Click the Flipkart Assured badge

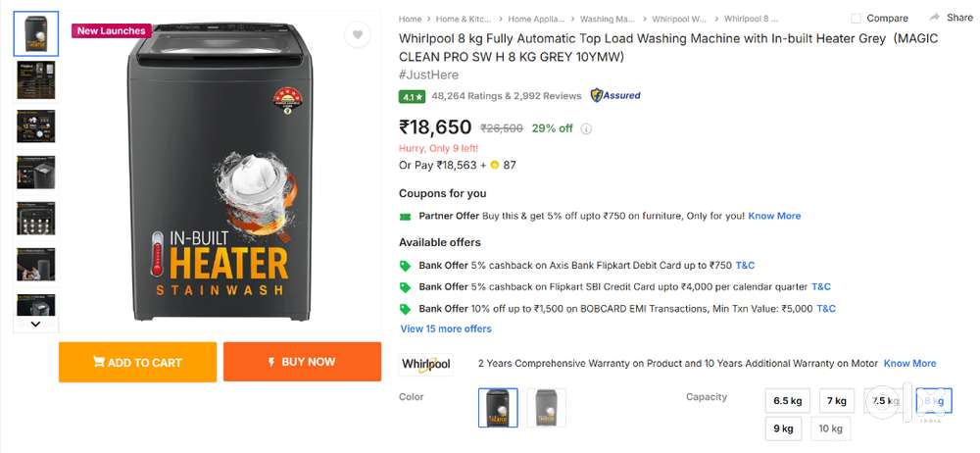tap(615, 95)
